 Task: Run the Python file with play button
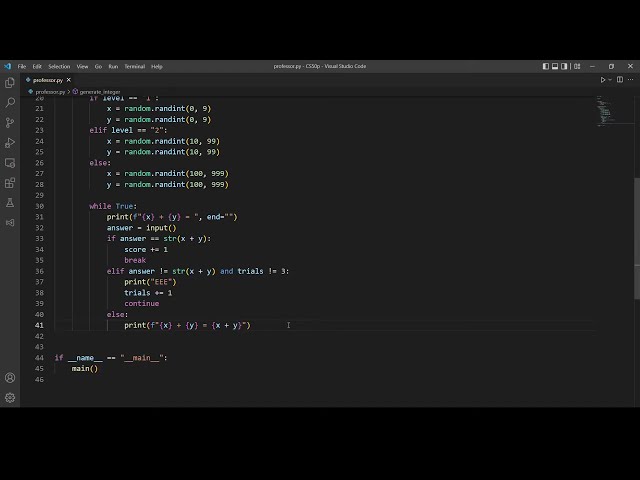coord(602,80)
